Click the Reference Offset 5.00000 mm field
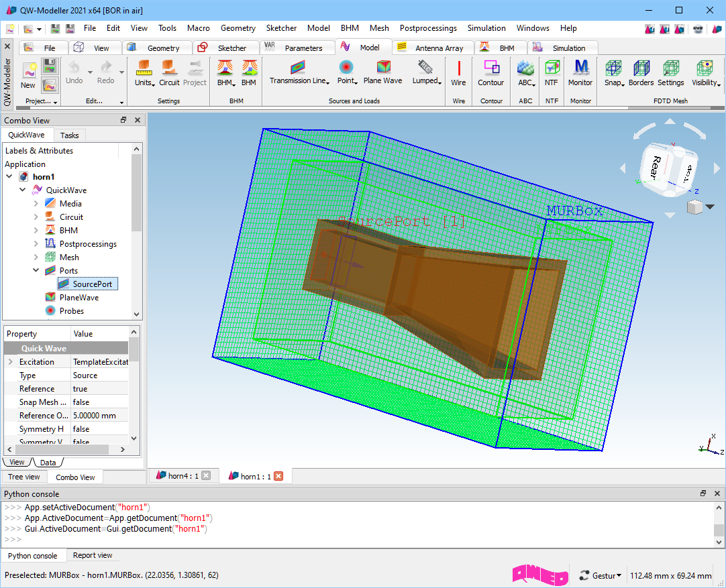This screenshot has height=588, width=726. (x=99, y=416)
